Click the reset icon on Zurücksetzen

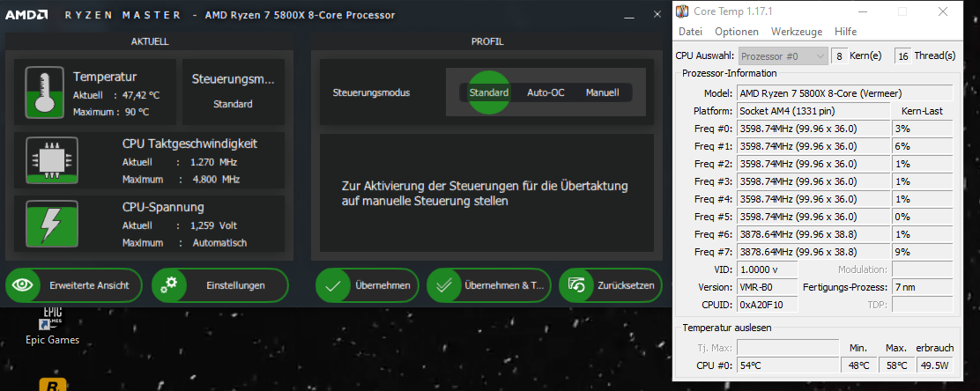575,285
